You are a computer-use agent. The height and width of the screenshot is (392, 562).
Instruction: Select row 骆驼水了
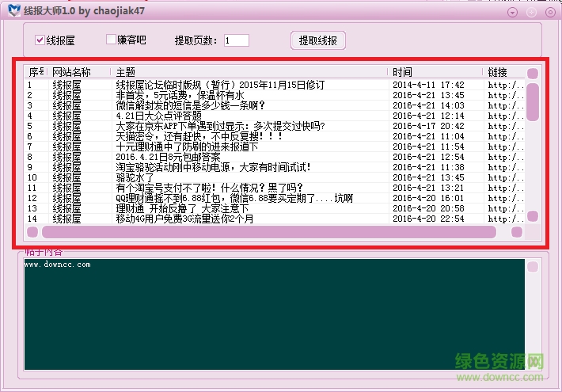(275, 177)
